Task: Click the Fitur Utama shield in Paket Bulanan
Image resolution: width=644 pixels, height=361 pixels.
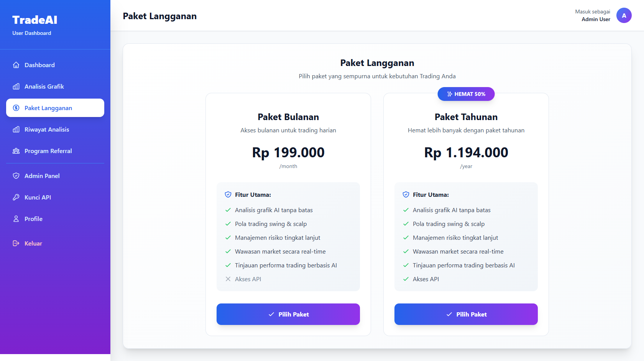Action: click(228, 195)
